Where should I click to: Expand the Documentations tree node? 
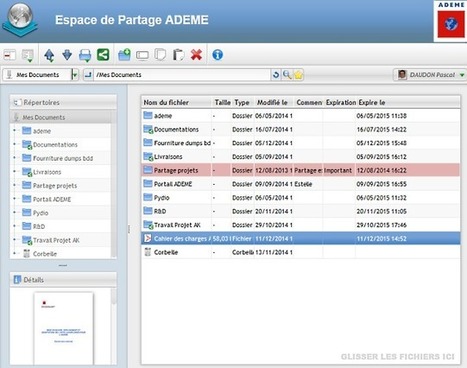coord(14,144)
